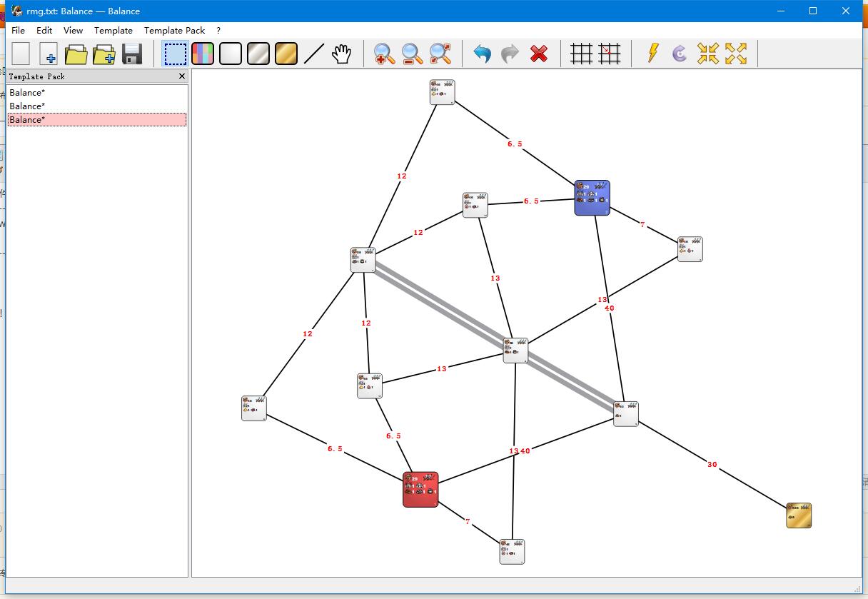Toggle the plain grid display
This screenshot has width=868, height=599.
point(582,54)
